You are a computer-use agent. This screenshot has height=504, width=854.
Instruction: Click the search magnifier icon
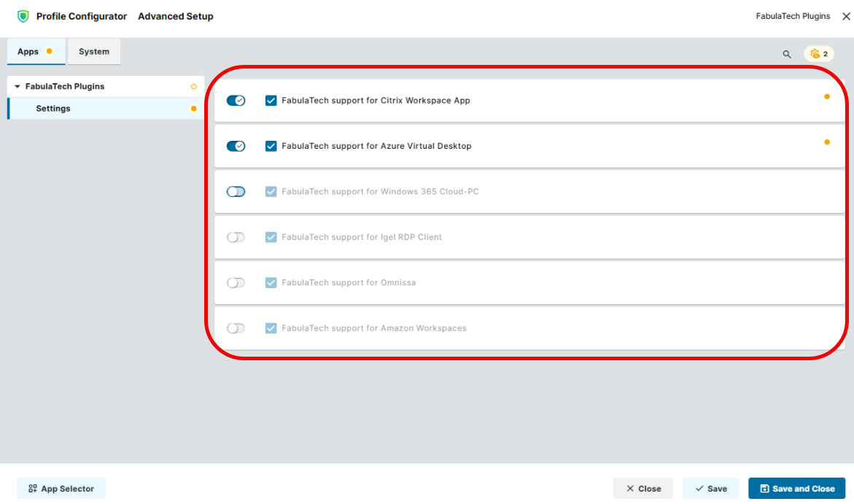[786, 54]
